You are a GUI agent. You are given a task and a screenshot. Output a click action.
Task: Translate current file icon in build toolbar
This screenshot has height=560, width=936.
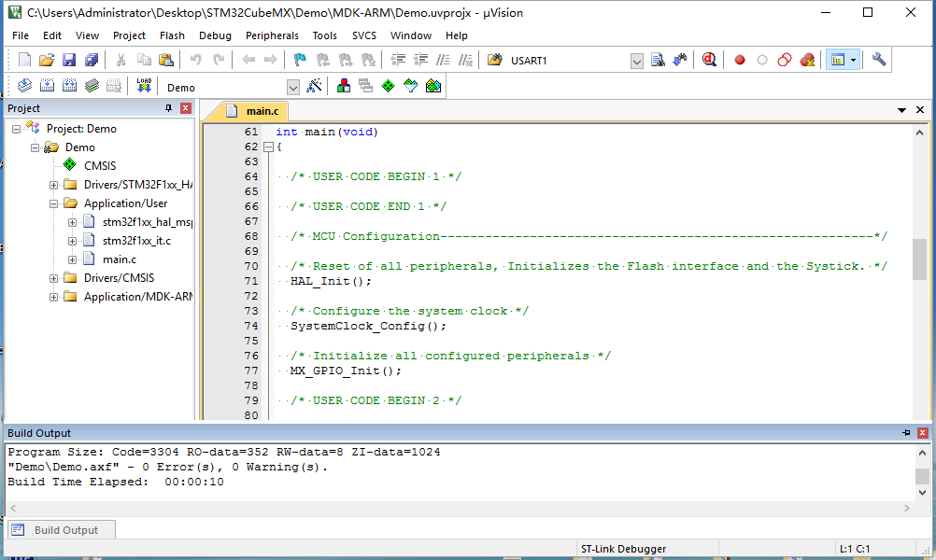coord(24,86)
